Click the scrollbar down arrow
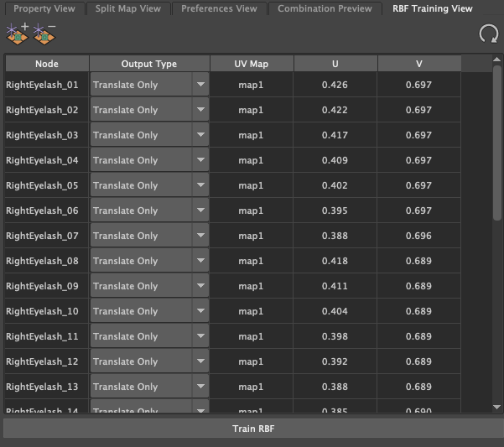This screenshot has height=447, width=504. coord(496,407)
